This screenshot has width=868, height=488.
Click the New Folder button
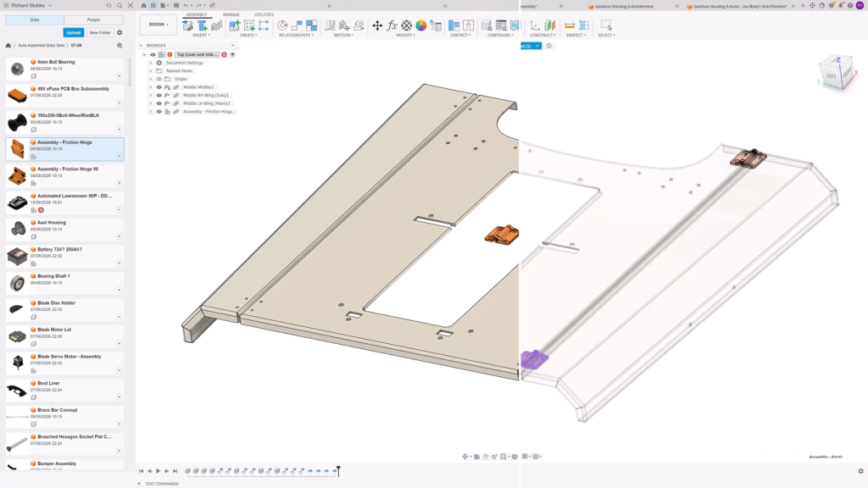point(100,33)
